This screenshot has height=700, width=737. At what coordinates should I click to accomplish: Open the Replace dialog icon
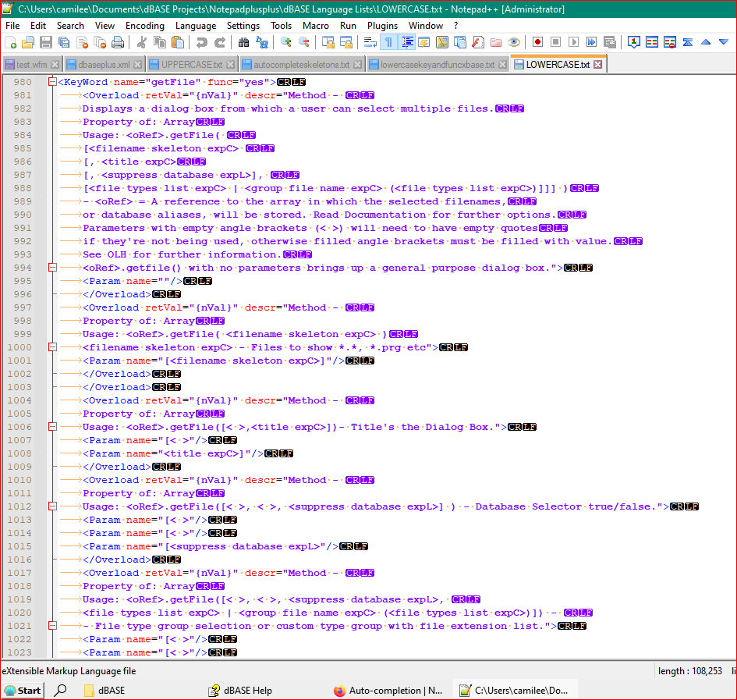(262, 43)
